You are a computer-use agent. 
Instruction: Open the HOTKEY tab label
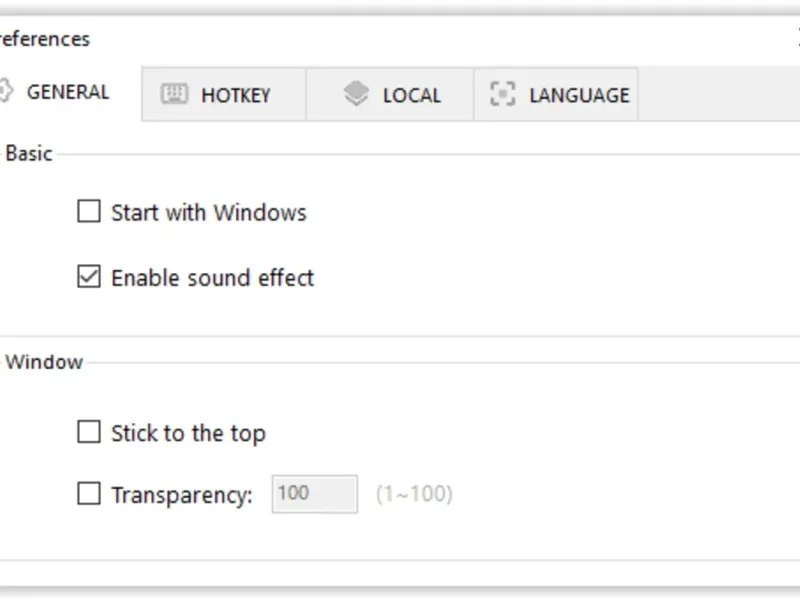pos(236,95)
